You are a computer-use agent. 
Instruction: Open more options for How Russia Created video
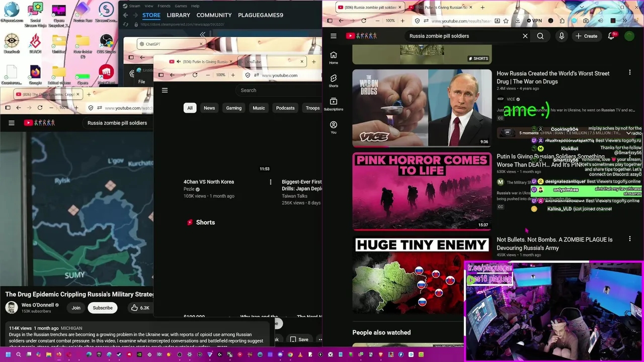coord(629,73)
